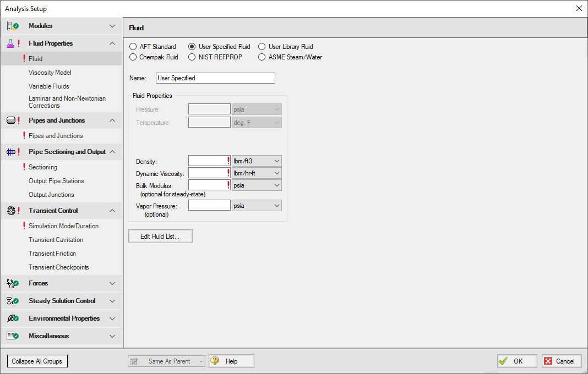Click the fluid Name input field
This screenshot has width=588, height=374.
(215, 78)
